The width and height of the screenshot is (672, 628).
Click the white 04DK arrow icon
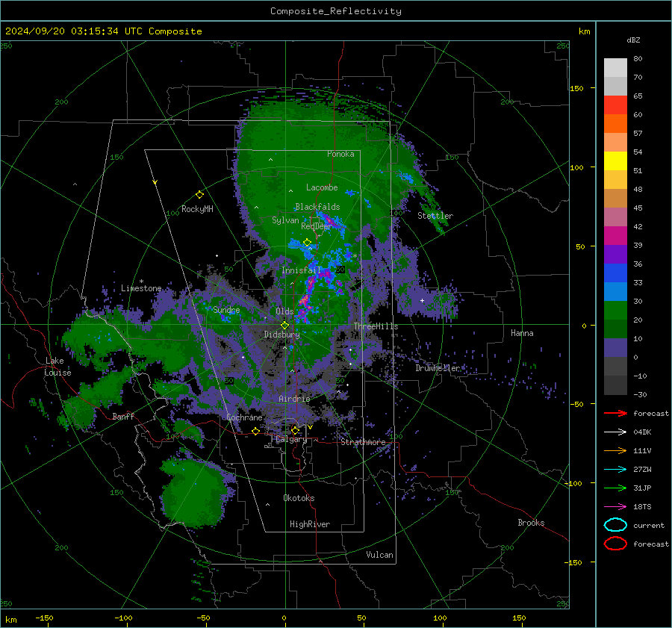coord(615,432)
